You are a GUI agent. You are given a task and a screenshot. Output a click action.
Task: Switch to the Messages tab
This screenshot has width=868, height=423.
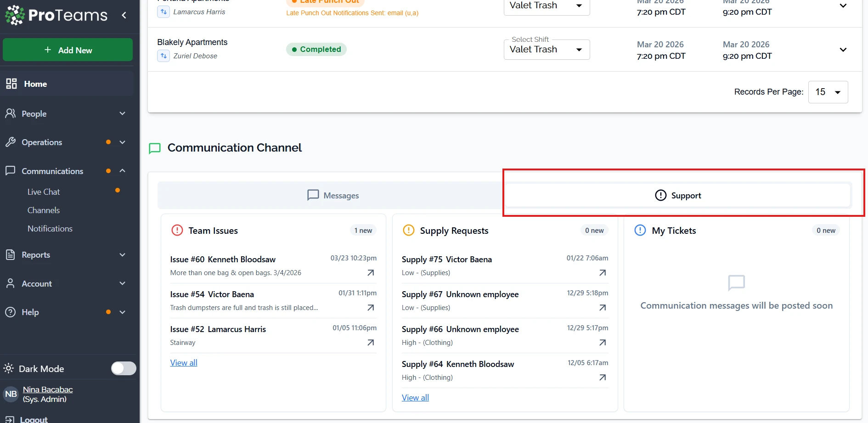[333, 195]
